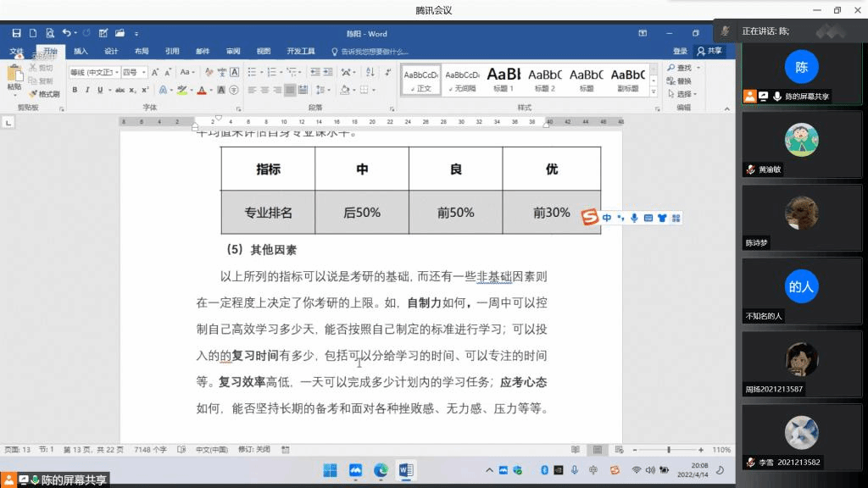868x488 pixels.
Task: Toggle Italic formatting button
Action: tap(86, 90)
